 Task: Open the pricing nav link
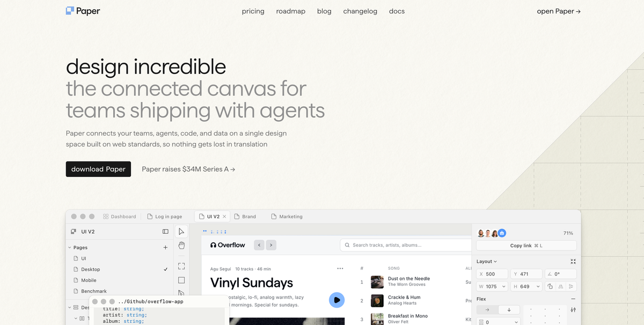coord(253,11)
